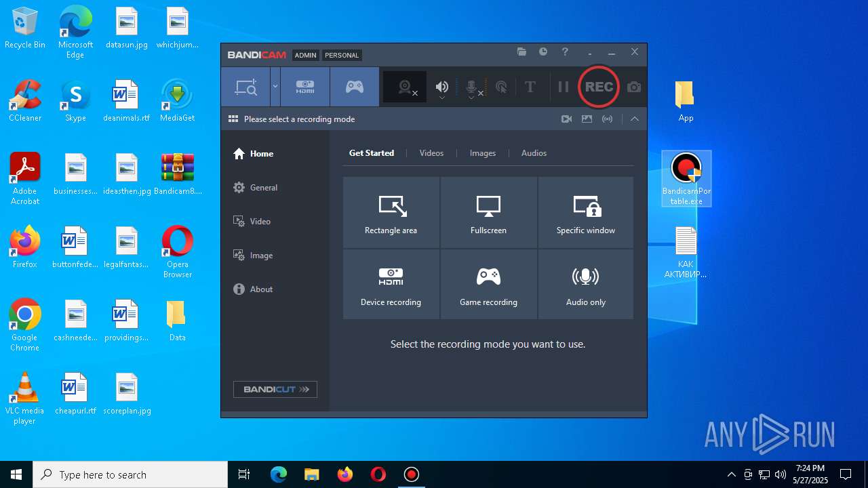Viewport: 868px width, 488px height.
Task: Open scheduled recording clock icon
Action: click(543, 52)
